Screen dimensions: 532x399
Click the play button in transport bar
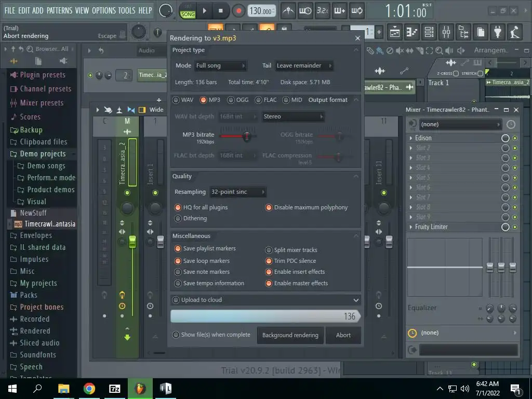click(204, 11)
